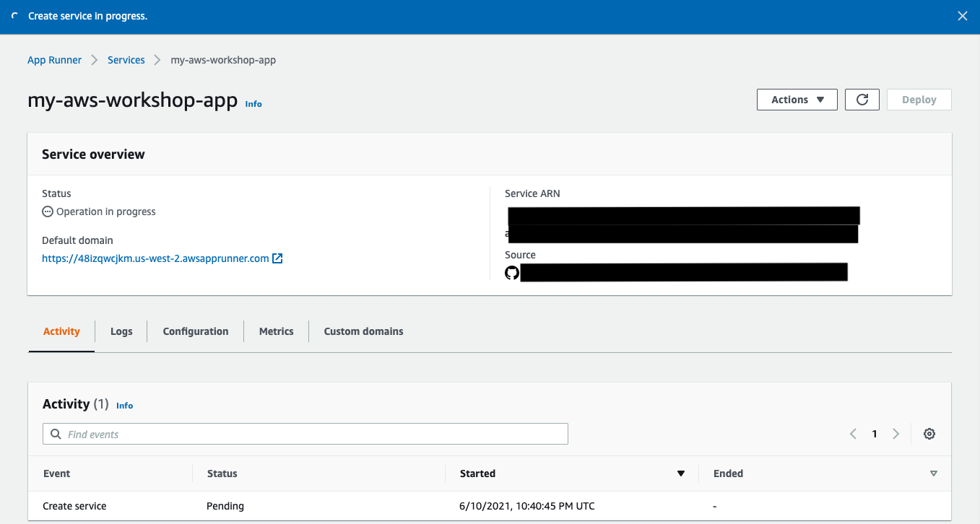Click the 6/10/2021, 10:40:45 PM UTC timestamp
The height and width of the screenshot is (524, 980).
tap(527, 506)
